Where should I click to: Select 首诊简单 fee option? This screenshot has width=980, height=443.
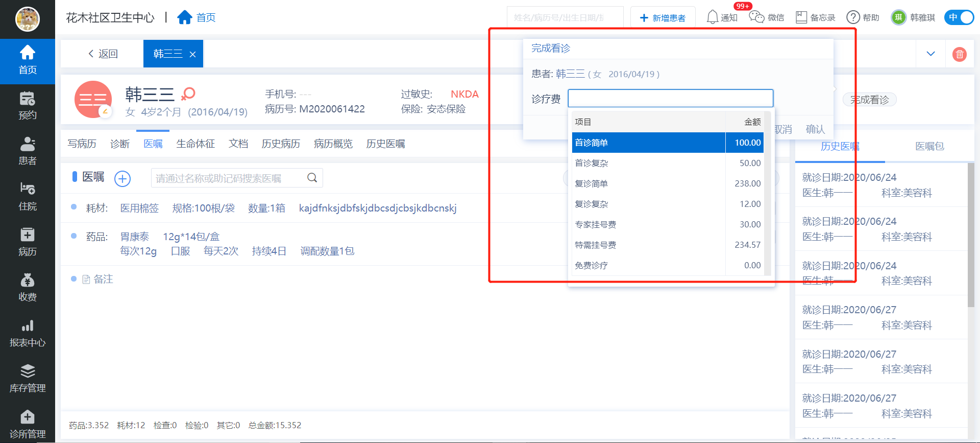(x=668, y=143)
